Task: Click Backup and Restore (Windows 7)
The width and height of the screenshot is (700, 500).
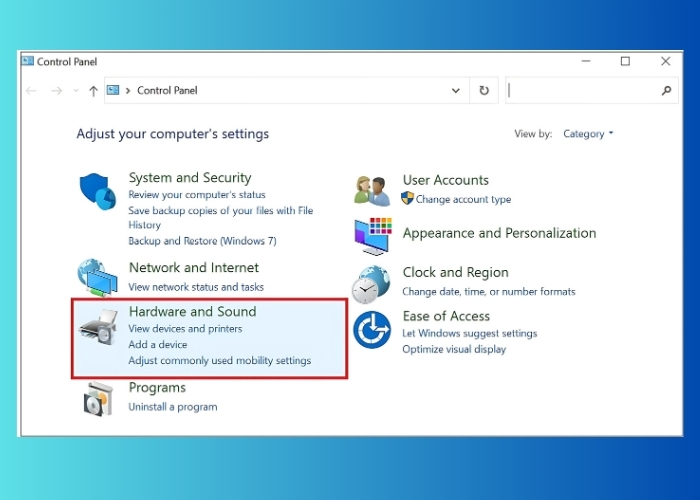Action: pos(202,241)
